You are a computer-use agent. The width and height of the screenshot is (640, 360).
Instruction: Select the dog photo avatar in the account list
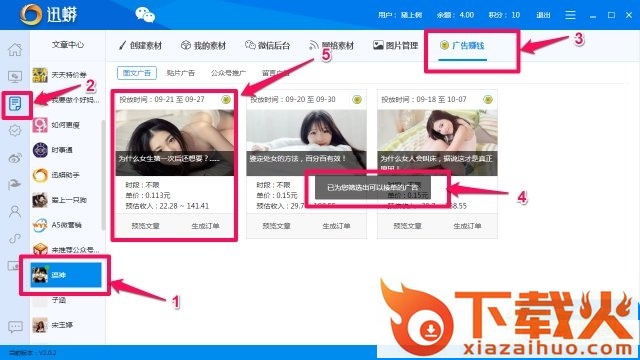[40, 200]
